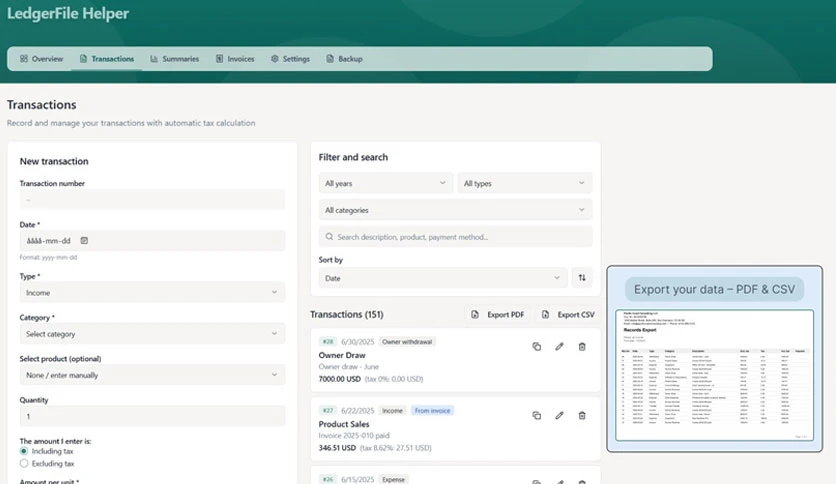Click the Quantity field
This screenshot has width=836, height=484.
(152, 416)
